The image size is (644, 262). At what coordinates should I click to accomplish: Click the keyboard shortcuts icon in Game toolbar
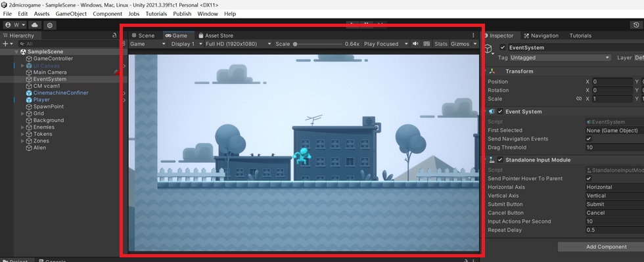tap(426, 44)
